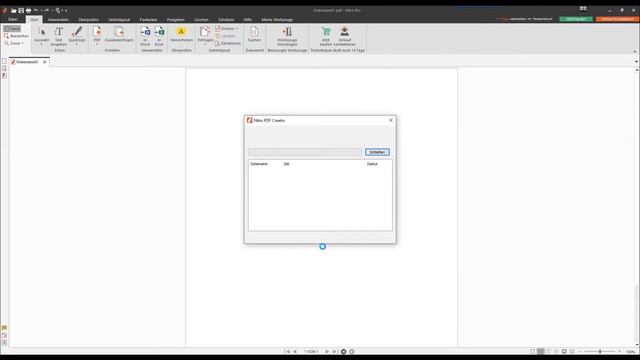Viewport: 640px width, 360px height.
Task: Click the page number field
Action: (311, 351)
